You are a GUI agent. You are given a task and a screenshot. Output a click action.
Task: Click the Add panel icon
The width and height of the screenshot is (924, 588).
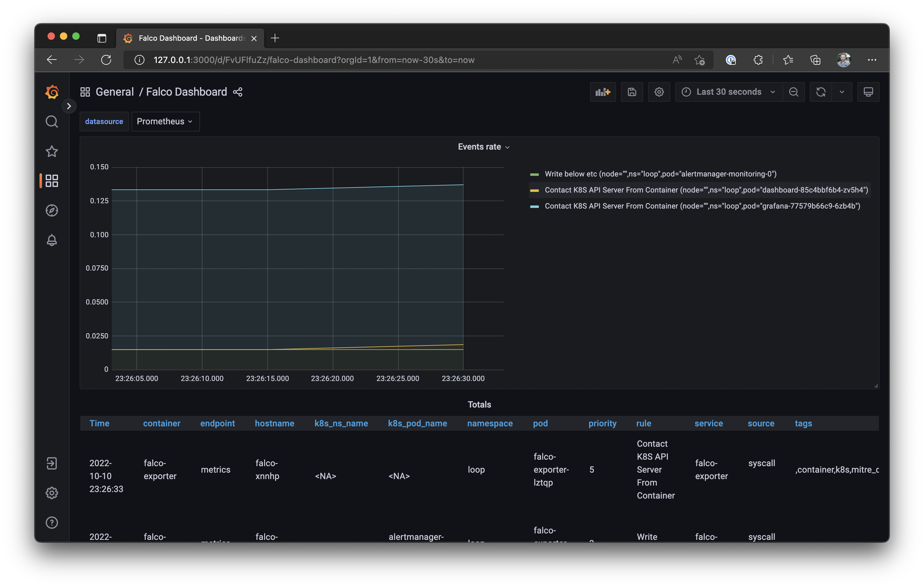pyautogui.click(x=602, y=92)
